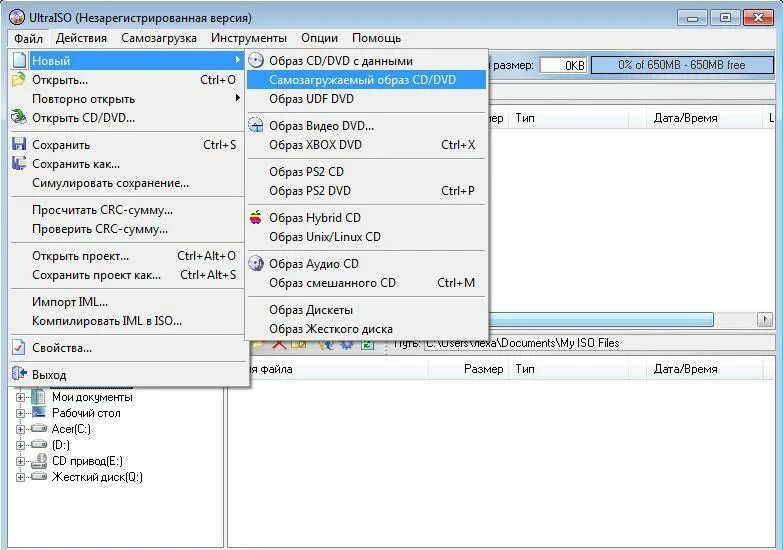Click the lower Размер column header

click(468, 369)
